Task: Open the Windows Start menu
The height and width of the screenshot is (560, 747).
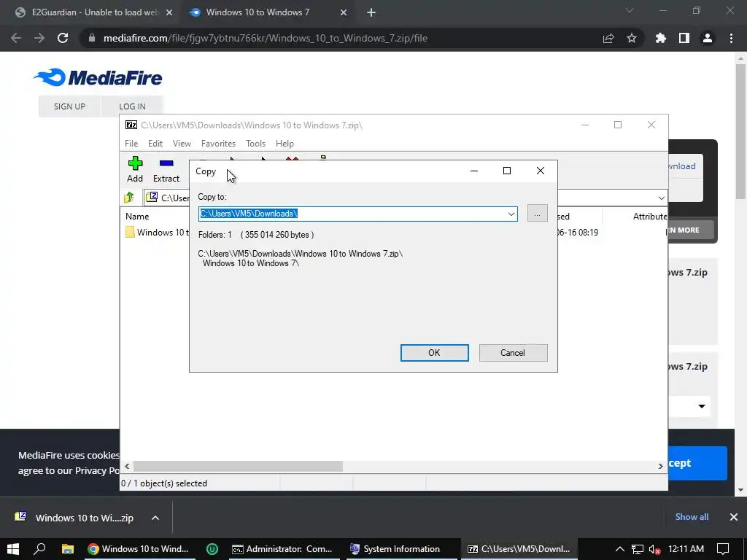Action: pos(13,549)
